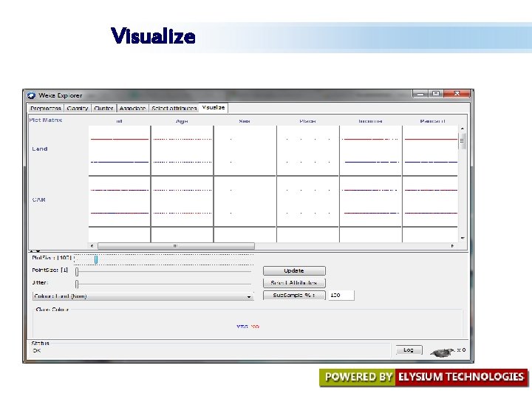Image resolution: width=532 pixels, height=399 pixels.
Task: Minimize the Weka Explorer window
Action: (x=420, y=94)
